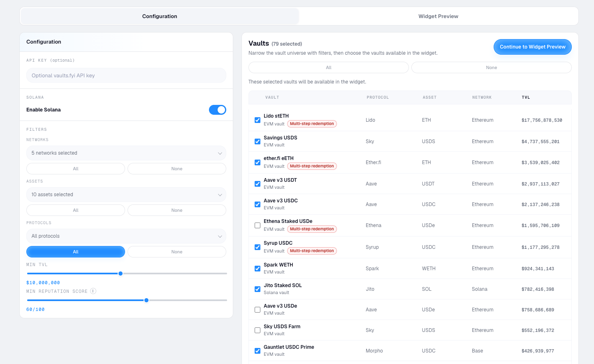The width and height of the screenshot is (594, 364).
Task: Check the Aave v3 USDe checkbox
Action: tap(258, 310)
